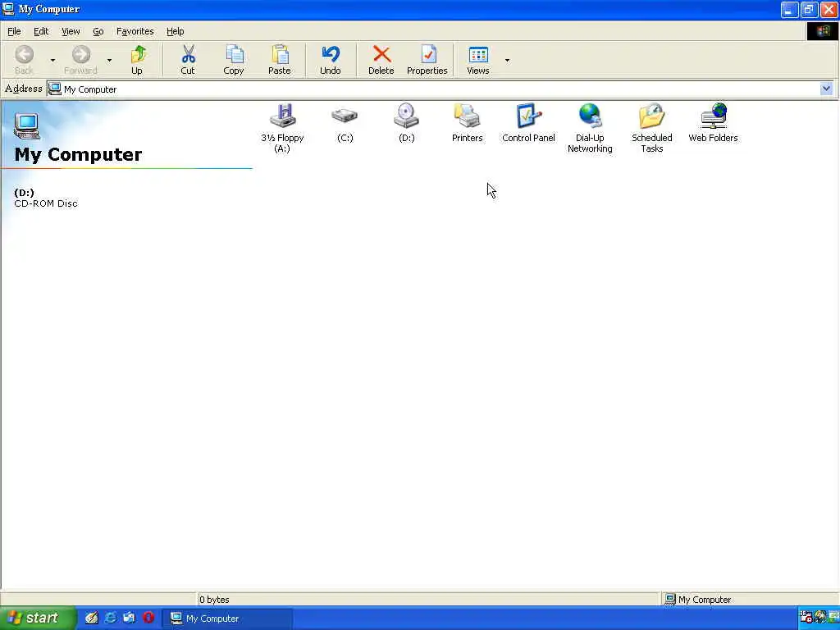The width and height of the screenshot is (840, 630).
Task: Launch Internet Explorer from Quick Launch
Action: pyautogui.click(x=111, y=618)
